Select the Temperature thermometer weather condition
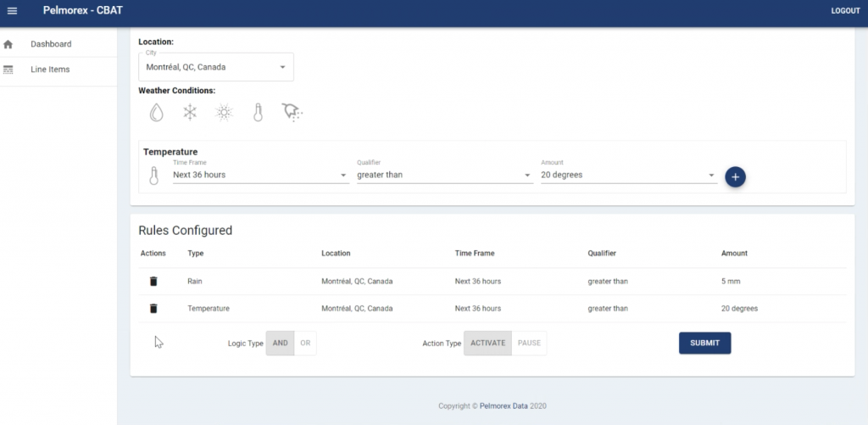868x425 pixels. coord(258,113)
